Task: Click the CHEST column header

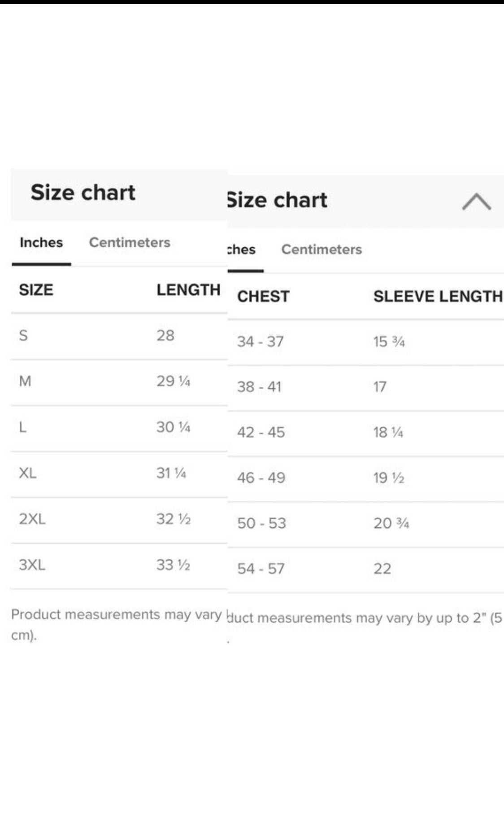Action: [x=263, y=296]
